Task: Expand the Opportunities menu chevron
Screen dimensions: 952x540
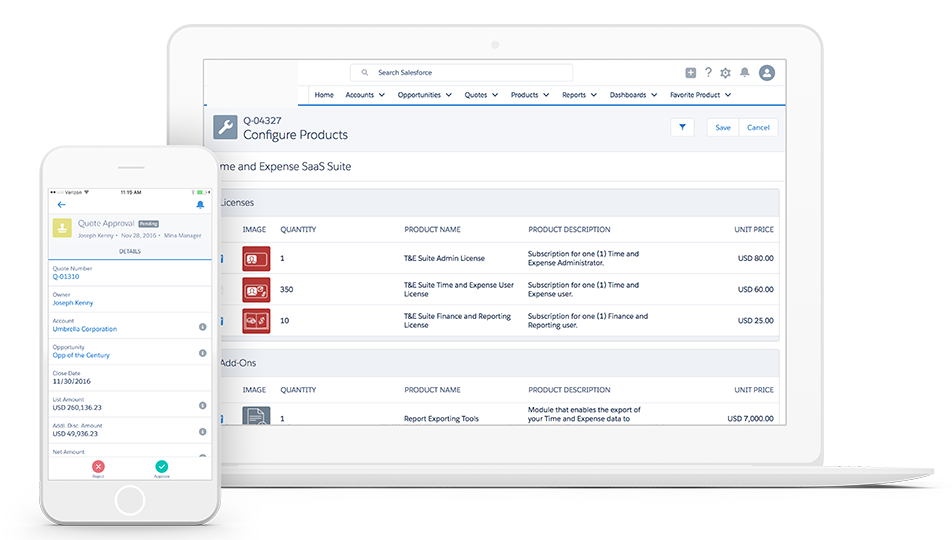Action: click(x=449, y=95)
